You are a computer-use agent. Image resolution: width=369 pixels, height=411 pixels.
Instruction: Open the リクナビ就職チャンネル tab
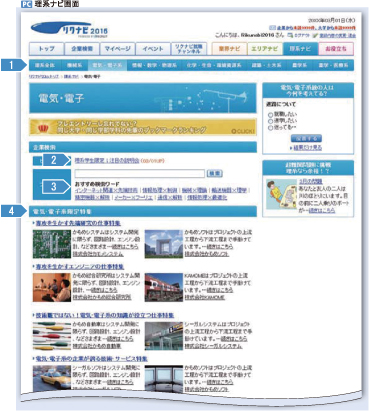point(189,49)
